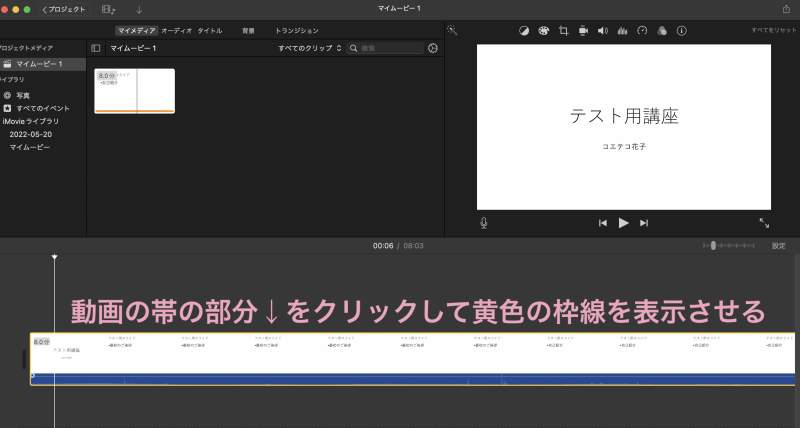Viewport: 800px width, 428px height.
Task: Switch to 背景 tab
Action: (x=248, y=31)
